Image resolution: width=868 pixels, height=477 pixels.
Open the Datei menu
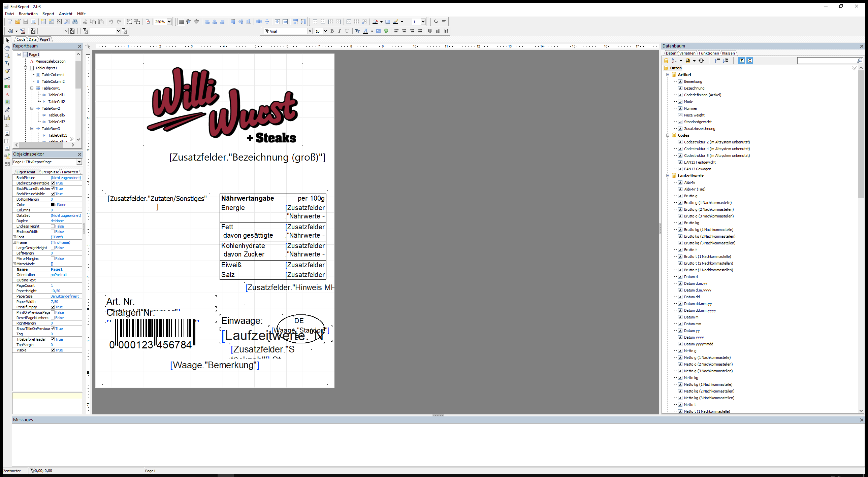click(x=9, y=14)
